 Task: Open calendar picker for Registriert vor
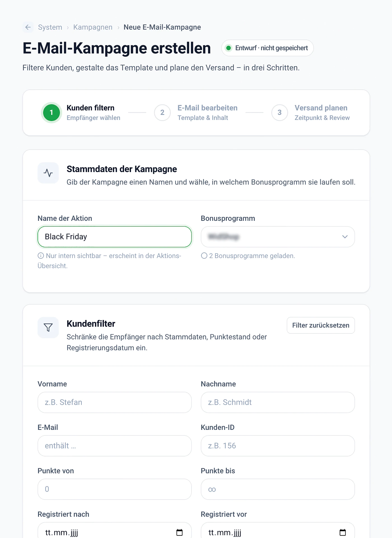pyautogui.click(x=343, y=532)
